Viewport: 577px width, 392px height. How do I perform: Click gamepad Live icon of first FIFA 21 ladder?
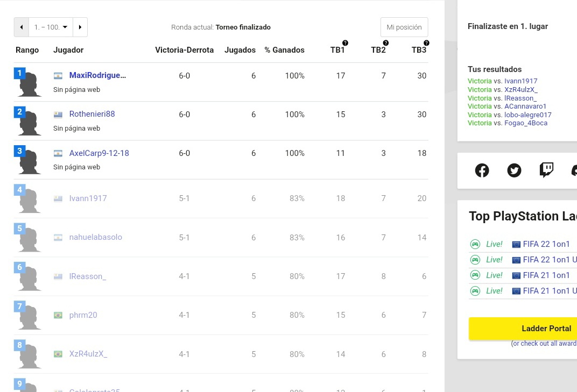(475, 275)
